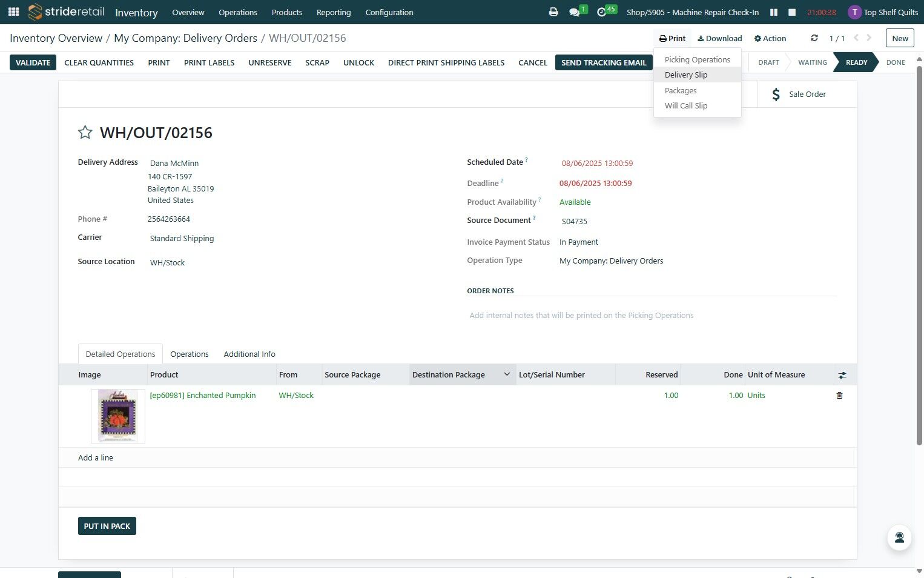The image size is (924, 578).
Task: Mark WH/OUT/02156 as favorite with star
Action: coord(85,133)
